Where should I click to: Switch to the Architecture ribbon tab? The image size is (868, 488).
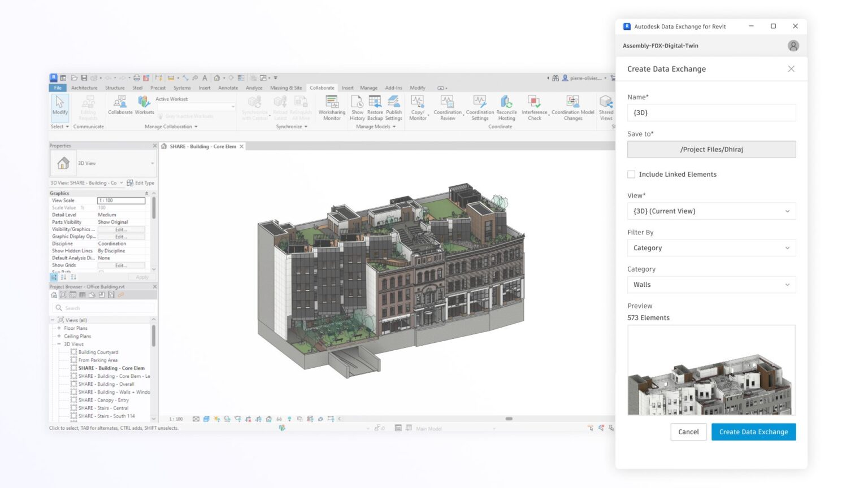[x=84, y=88]
